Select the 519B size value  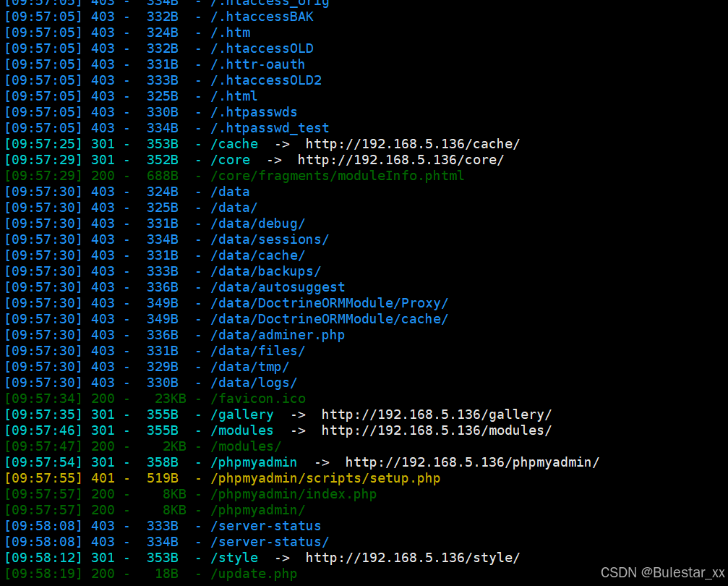pos(163,477)
